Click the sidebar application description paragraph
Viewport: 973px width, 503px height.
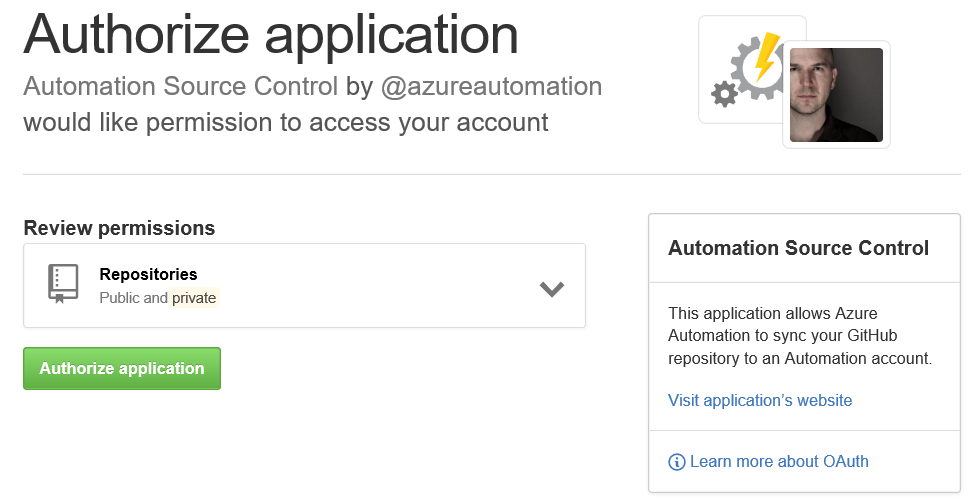(x=799, y=336)
